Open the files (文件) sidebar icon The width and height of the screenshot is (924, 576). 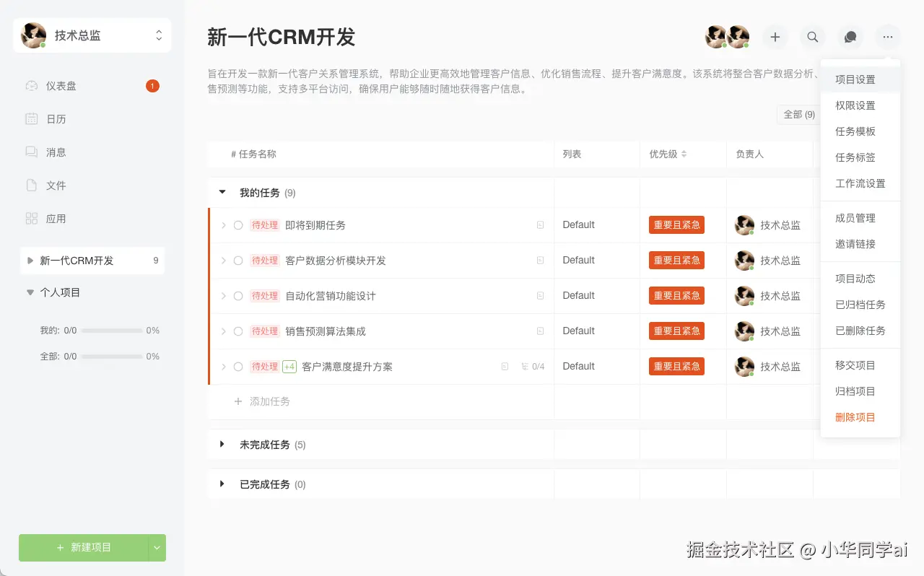[x=32, y=186]
